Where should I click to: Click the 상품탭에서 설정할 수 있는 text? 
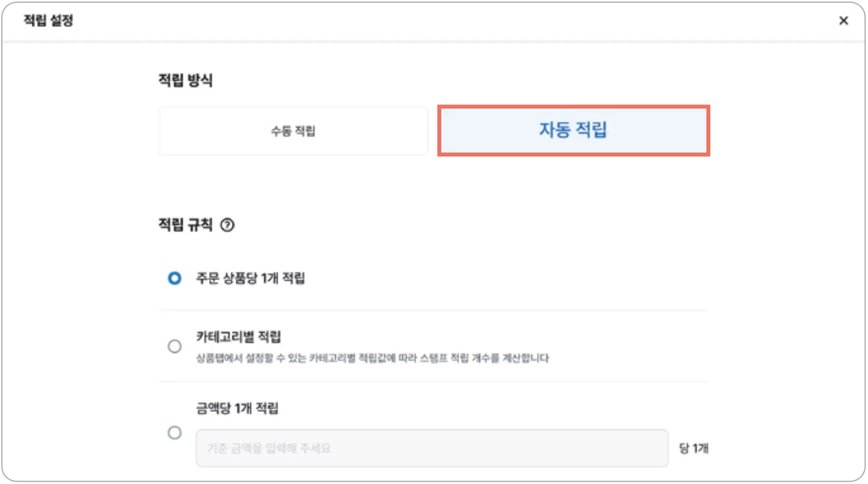point(251,358)
